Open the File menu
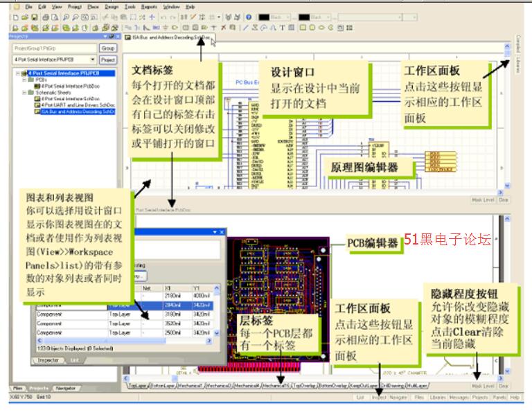The height and width of the screenshot is (417, 532). [29, 7]
